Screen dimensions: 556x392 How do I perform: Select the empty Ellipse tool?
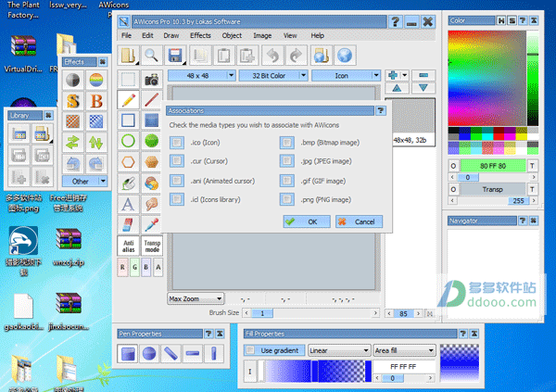(x=128, y=141)
